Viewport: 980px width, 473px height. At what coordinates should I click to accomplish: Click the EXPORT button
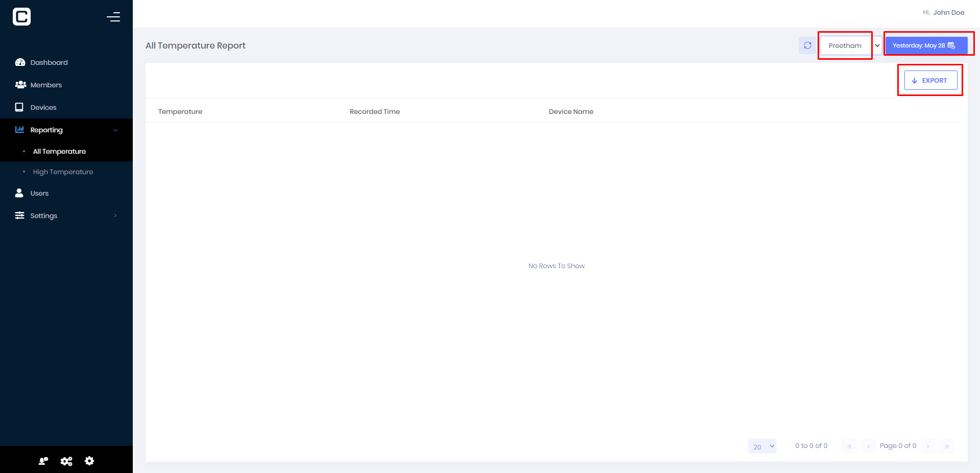pos(930,80)
